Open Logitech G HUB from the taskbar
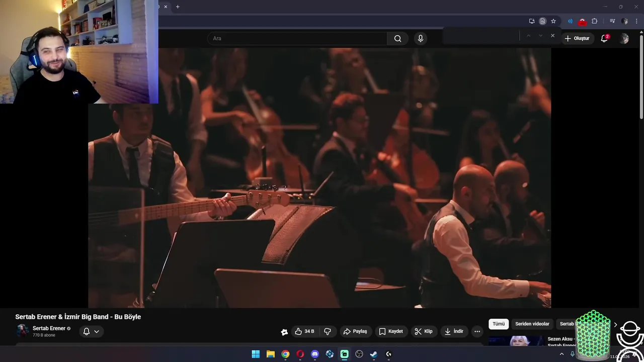 pos(388,354)
